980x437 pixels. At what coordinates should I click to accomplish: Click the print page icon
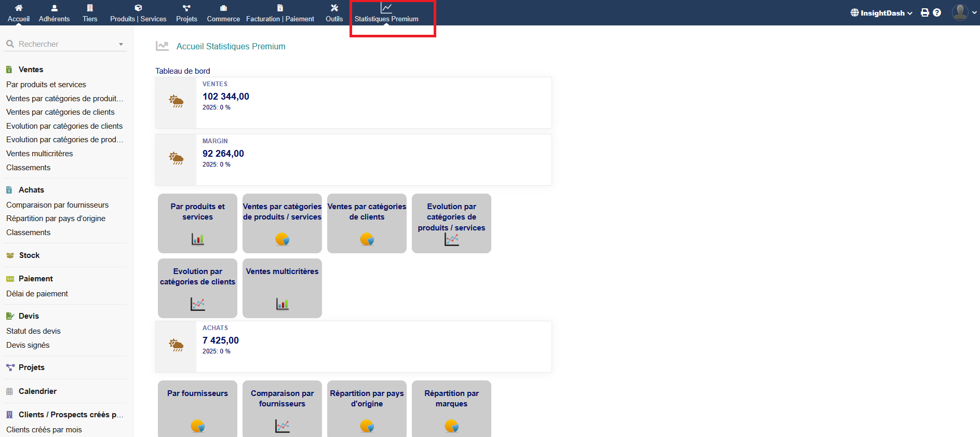[925, 12]
